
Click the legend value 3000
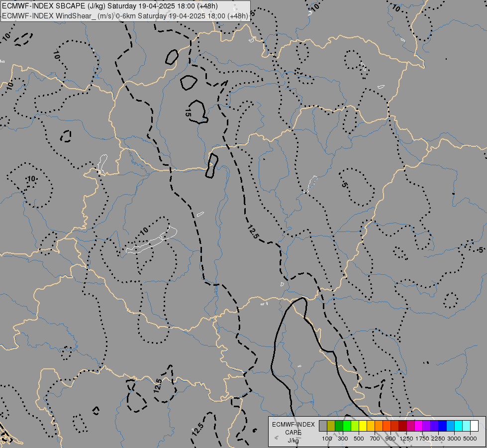[x=454, y=439]
